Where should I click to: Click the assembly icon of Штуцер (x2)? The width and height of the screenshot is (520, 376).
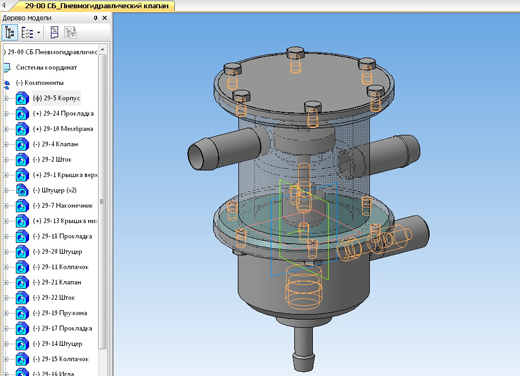[22, 190]
